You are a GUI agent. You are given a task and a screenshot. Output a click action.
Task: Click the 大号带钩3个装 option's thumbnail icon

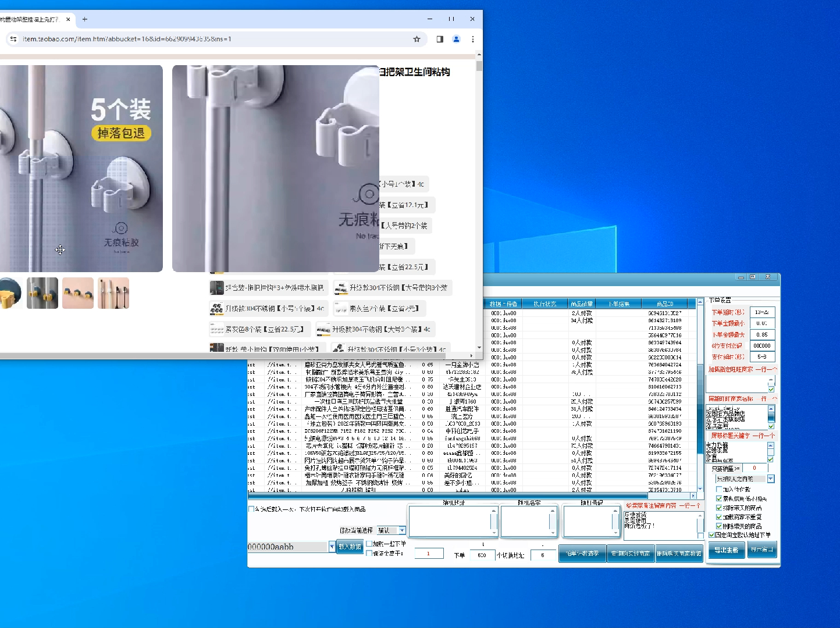(340, 288)
